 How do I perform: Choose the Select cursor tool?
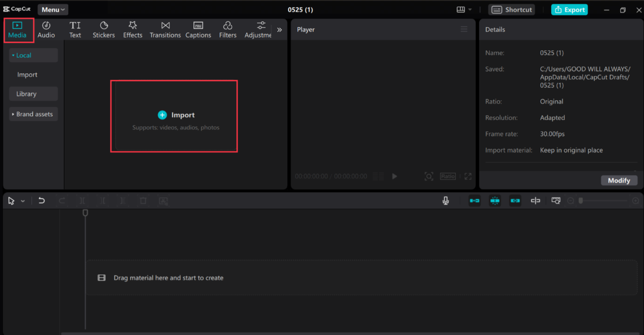coord(11,201)
